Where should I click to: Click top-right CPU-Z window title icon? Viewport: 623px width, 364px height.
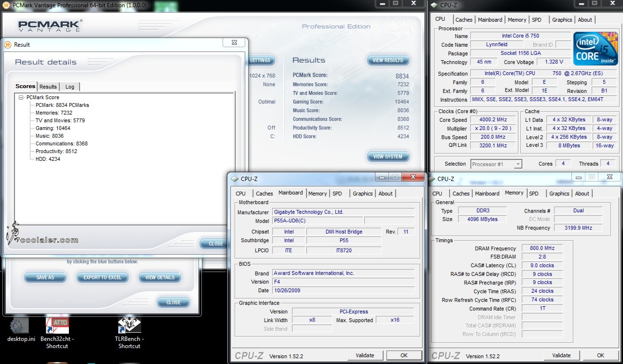[434, 5]
